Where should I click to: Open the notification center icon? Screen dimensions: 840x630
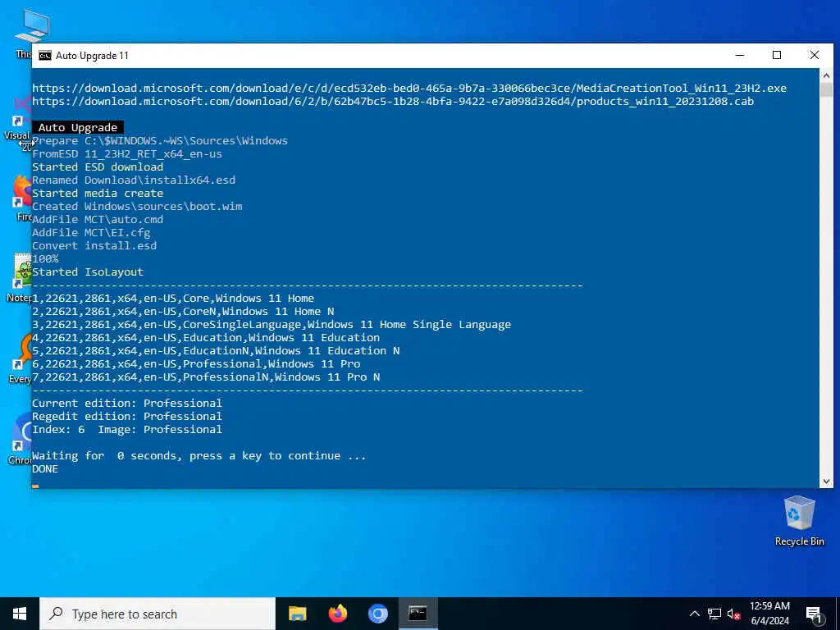tap(814, 614)
